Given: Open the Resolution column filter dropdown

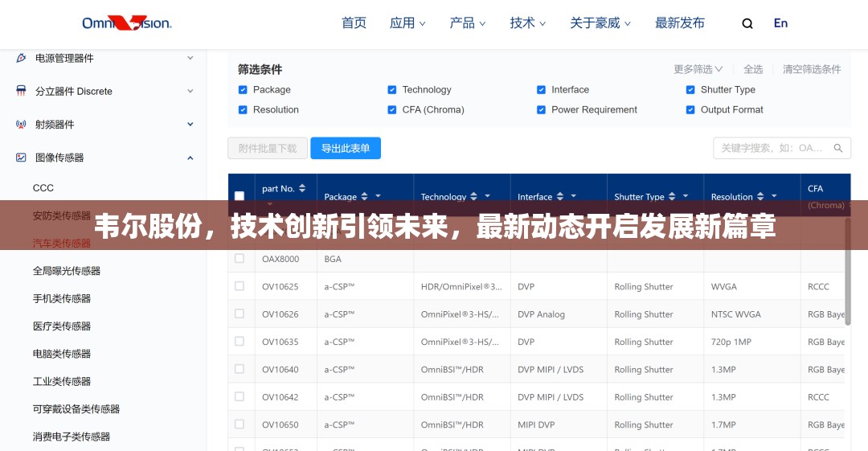Looking at the screenshot, I should coord(774,196).
